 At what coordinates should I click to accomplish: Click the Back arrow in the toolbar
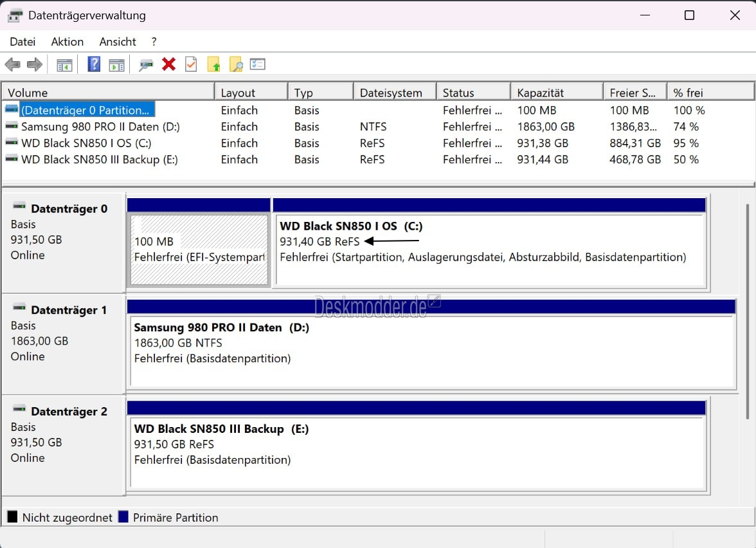coord(13,64)
